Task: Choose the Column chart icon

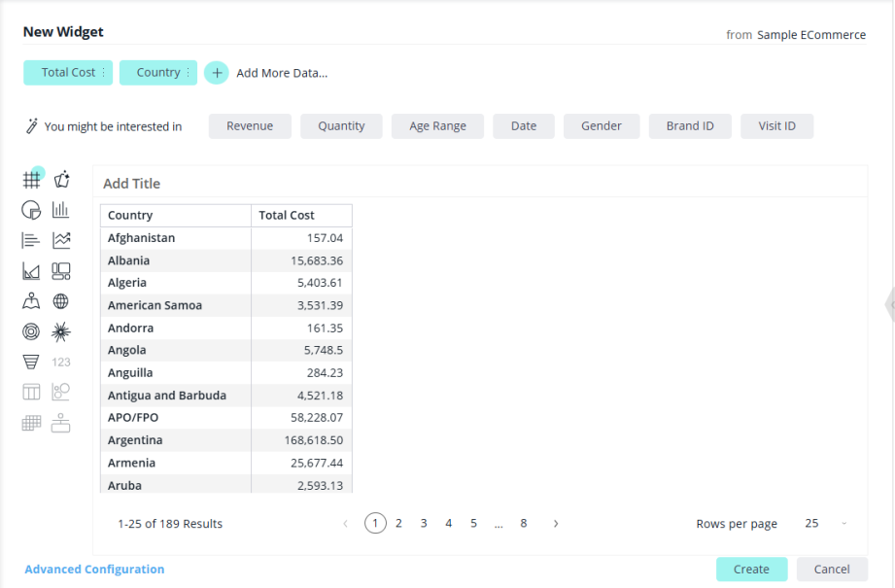Action: pyautogui.click(x=61, y=210)
